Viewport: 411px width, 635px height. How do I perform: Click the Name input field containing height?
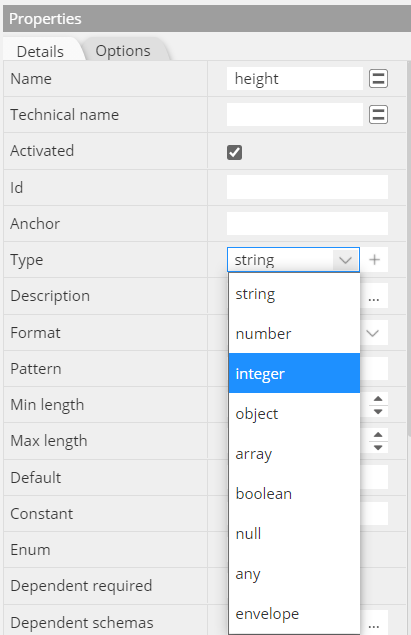pyautogui.click(x=295, y=79)
